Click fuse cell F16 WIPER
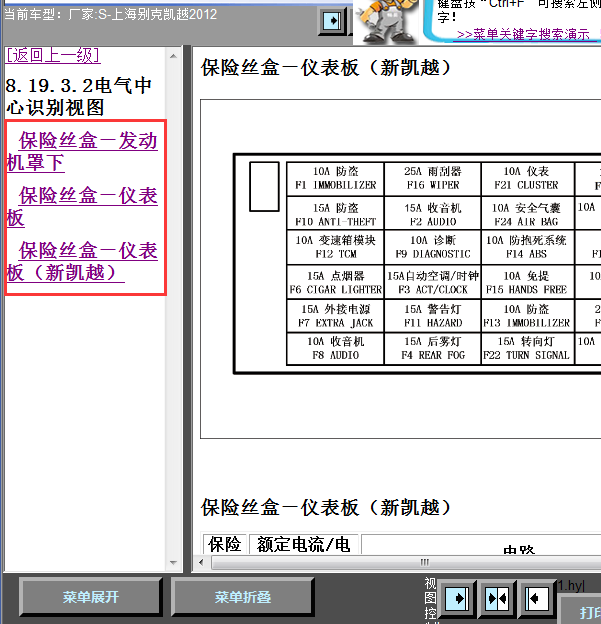The image size is (601, 624). pyautogui.click(x=433, y=178)
